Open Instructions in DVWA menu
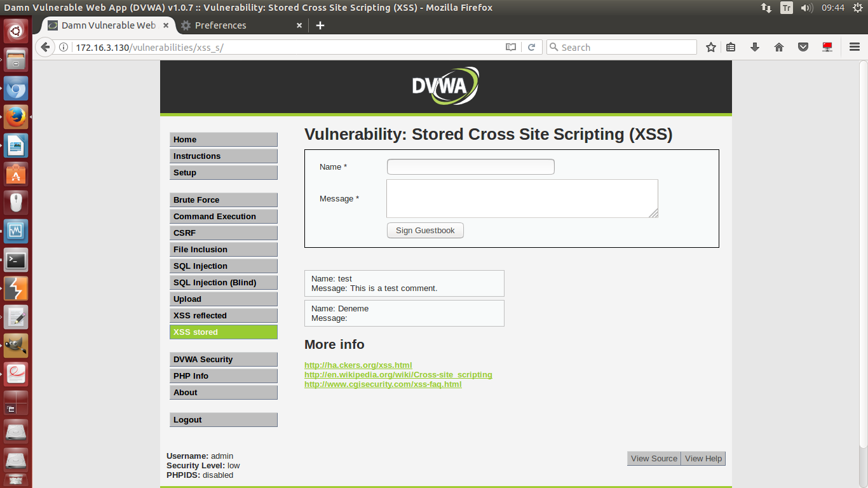868x488 pixels. coord(224,156)
